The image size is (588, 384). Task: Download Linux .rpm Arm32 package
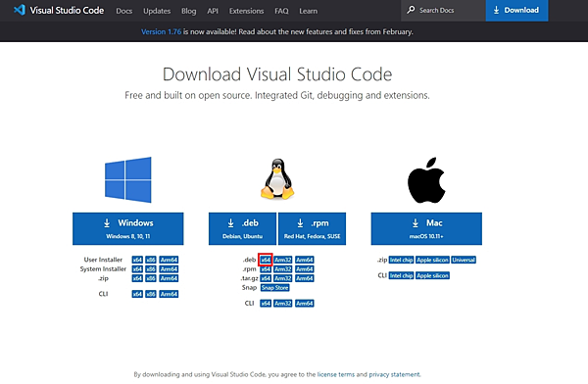click(283, 268)
